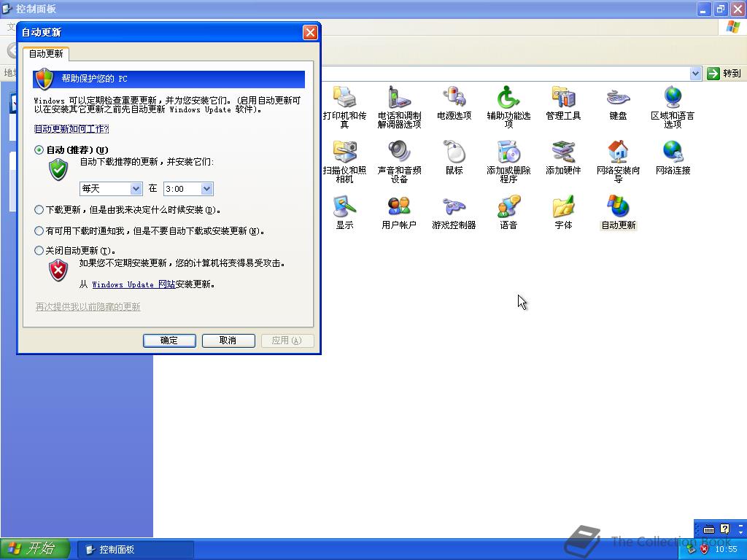The height and width of the screenshot is (560, 747).
Task: Click the 自动更新 tab in dialog
Action: pyautogui.click(x=46, y=54)
